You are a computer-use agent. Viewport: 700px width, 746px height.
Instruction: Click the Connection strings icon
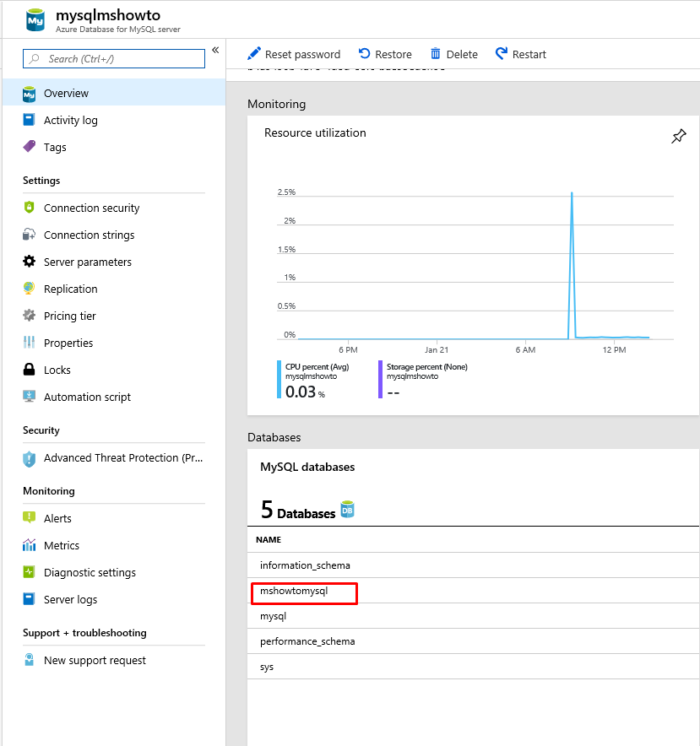coord(29,234)
